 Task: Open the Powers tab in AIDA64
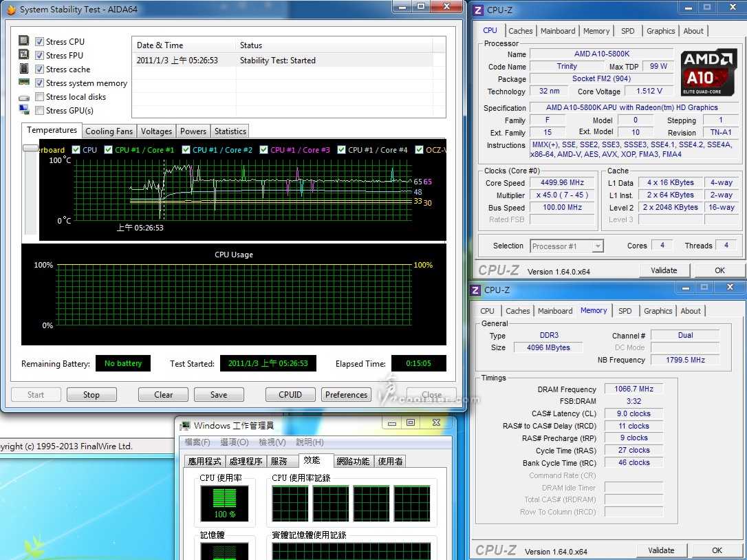tap(193, 131)
